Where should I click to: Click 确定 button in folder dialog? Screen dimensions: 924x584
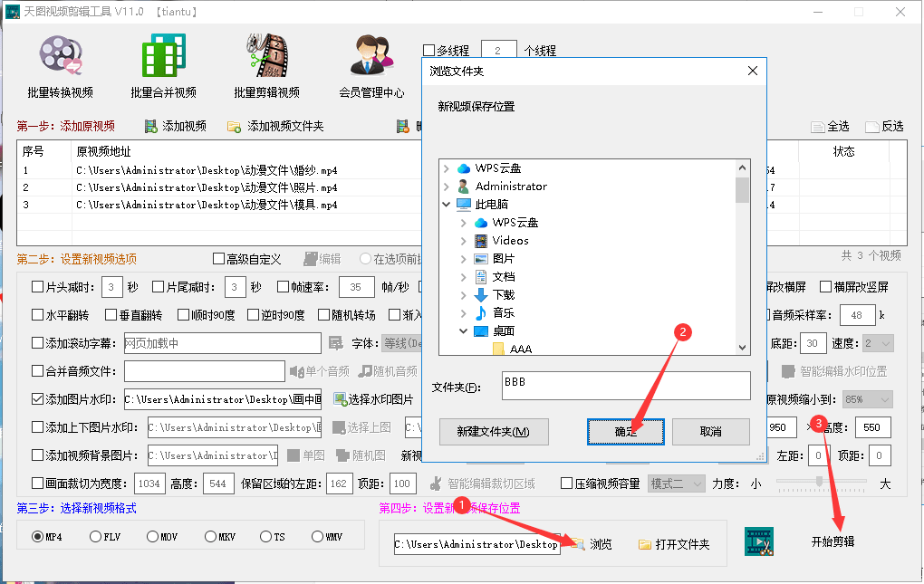(626, 432)
